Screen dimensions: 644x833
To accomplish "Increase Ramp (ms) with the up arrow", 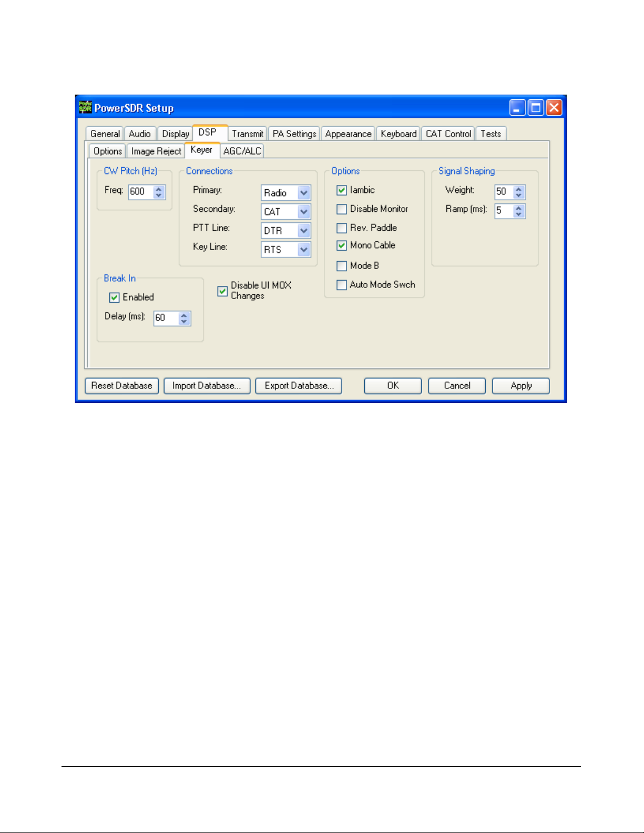I will (519, 208).
